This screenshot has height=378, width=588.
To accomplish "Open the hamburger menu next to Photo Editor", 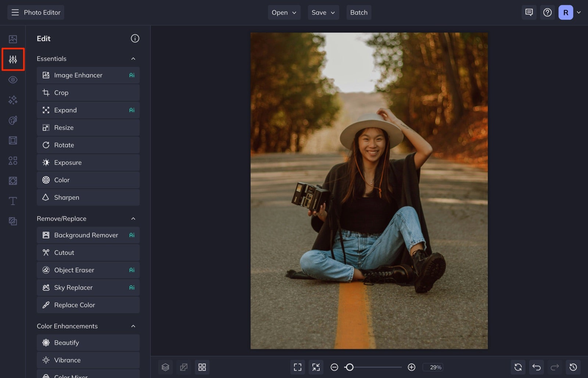I will point(15,12).
